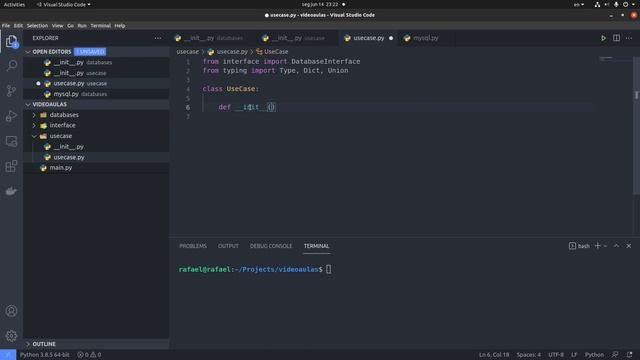Run the Python file with play icon
The image size is (640, 360).
603,38
